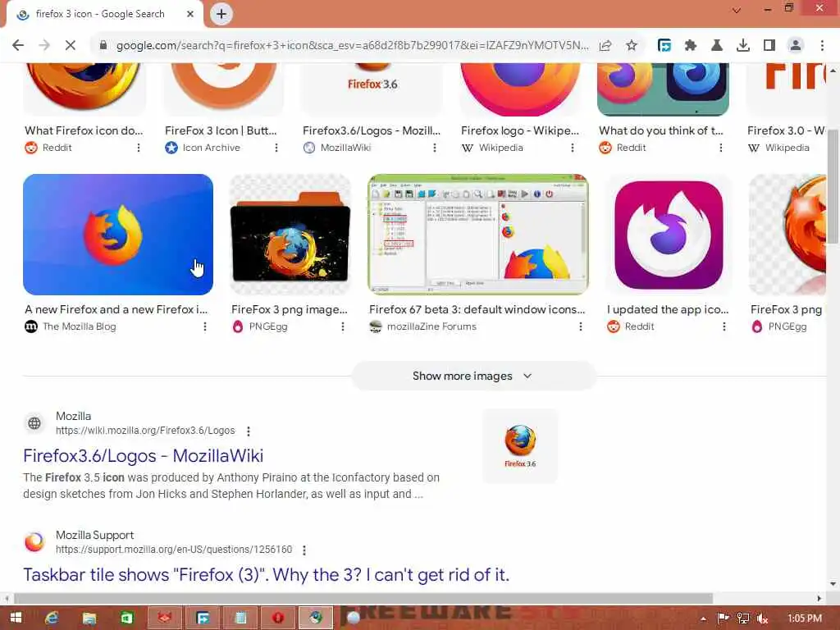Stop loading the page
Viewport: 840px width, 630px height.
point(71,46)
